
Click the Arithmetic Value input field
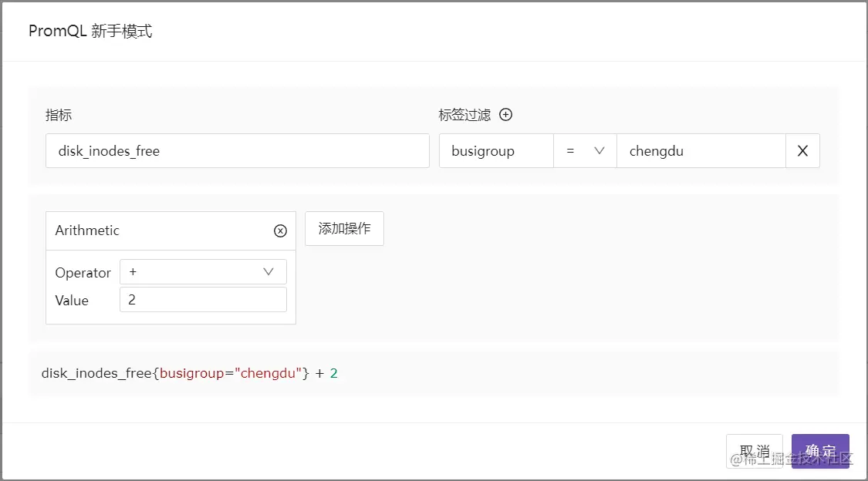click(x=203, y=299)
